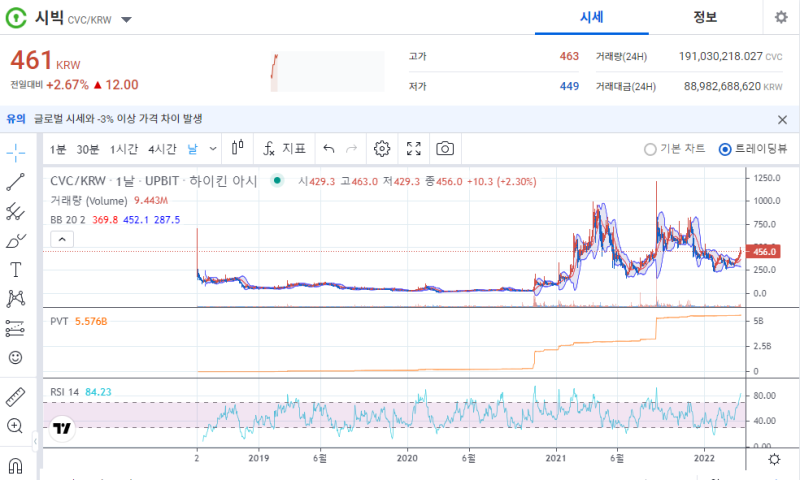Open the pitchfork tools
The height and width of the screenshot is (480, 800).
16,212
